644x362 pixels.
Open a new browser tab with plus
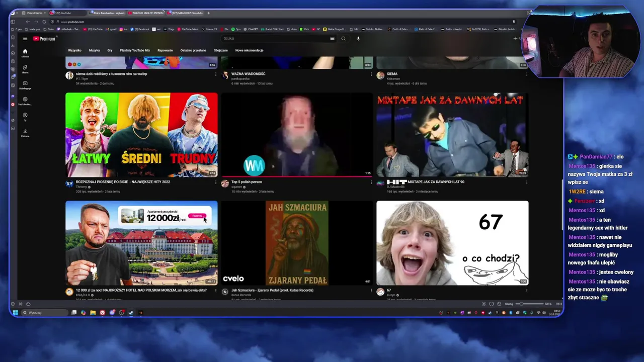[209, 13]
